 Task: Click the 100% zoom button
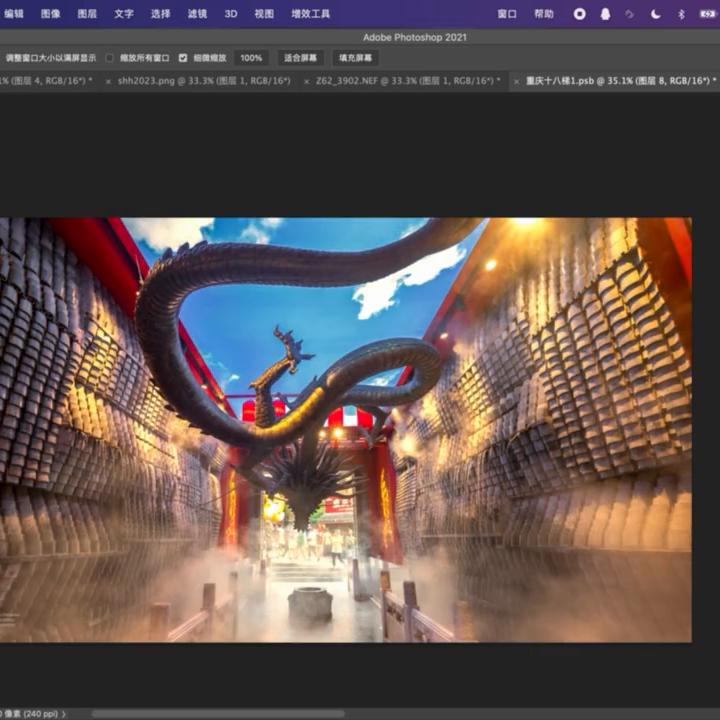(x=251, y=58)
